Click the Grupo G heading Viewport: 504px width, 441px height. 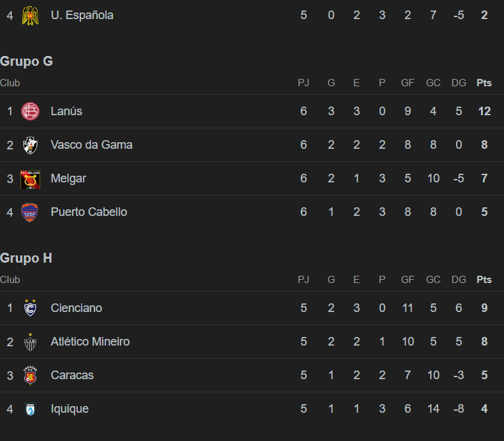click(x=26, y=61)
